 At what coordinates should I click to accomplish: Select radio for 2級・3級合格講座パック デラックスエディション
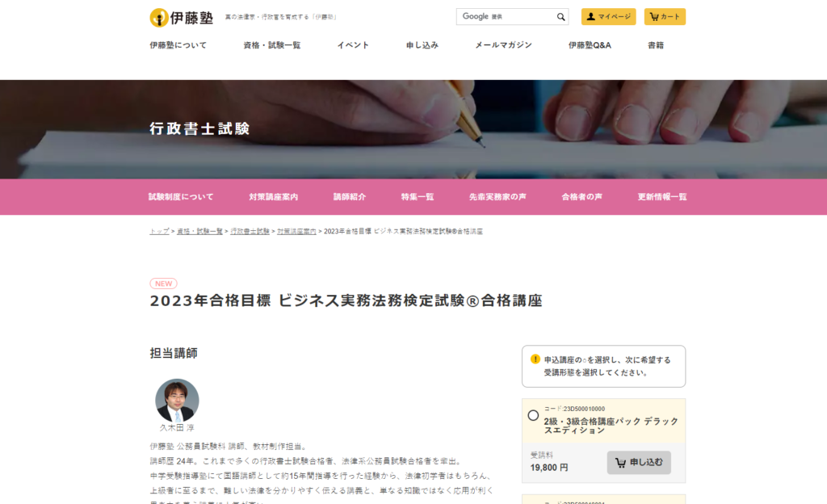[533, 415]
